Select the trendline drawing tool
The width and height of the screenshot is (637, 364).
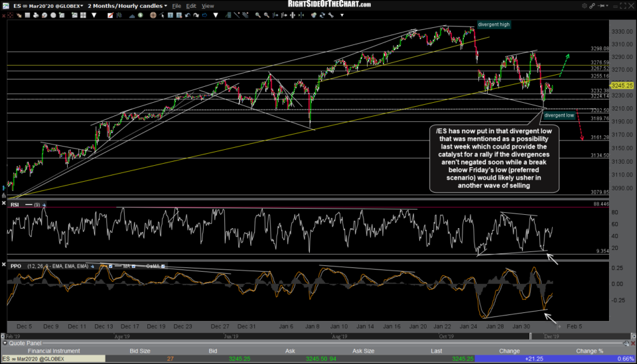(236, 15)
